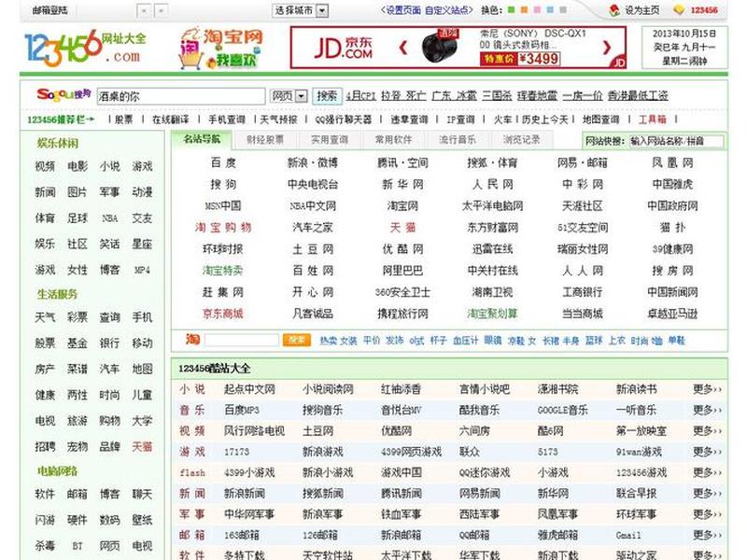Click the 设为主页 home icon
This screenshot has height=560, width=747.
(x=615, y=10)
